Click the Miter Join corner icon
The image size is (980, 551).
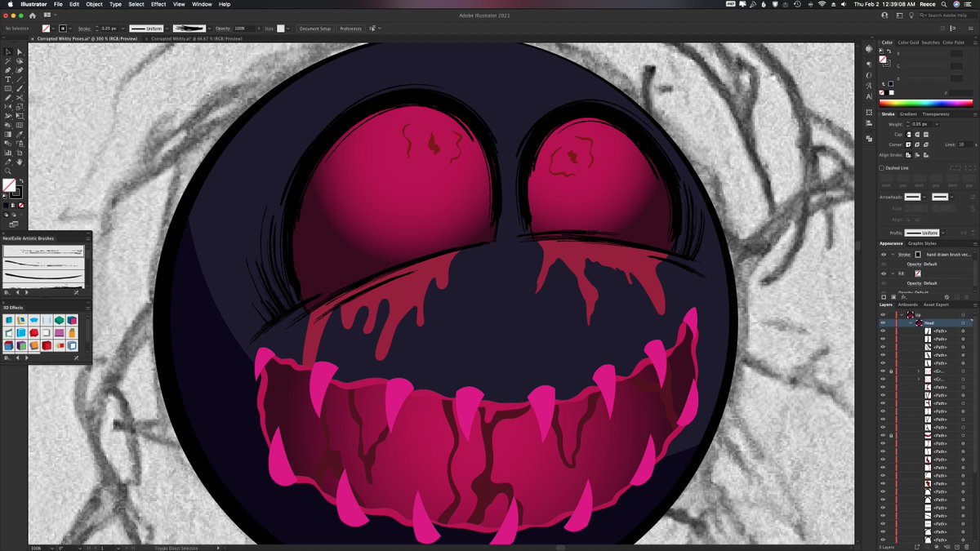pos(908,144)
